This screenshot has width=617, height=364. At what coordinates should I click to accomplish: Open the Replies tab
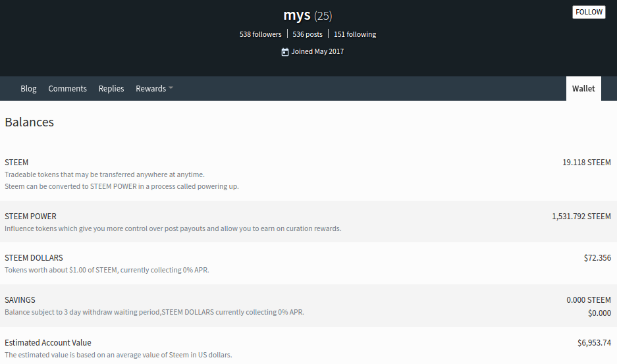[111, 89]
